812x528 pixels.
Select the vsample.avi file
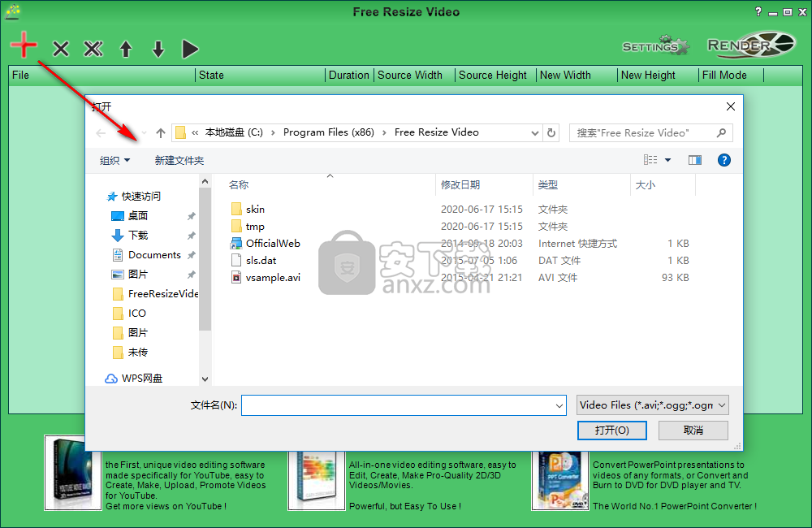pos(266,277)
